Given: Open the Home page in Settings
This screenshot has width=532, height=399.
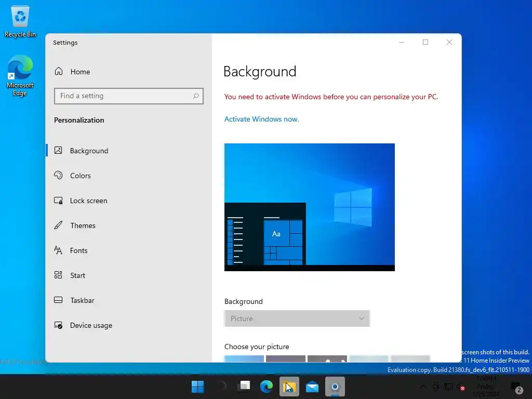Looking at the screenshot, I should tap(129, 72).
